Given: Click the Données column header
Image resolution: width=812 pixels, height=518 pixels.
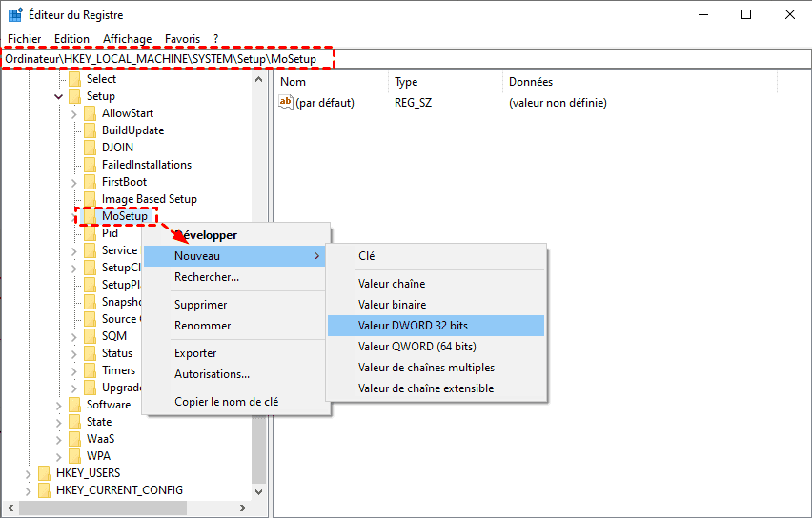Looking at the screenshot, I should [639, 82].
